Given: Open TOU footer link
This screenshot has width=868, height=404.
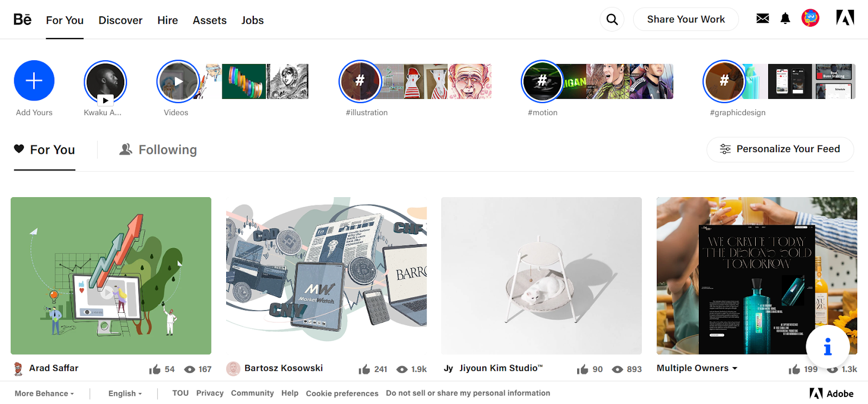Looking at the screenshot, I should (181, 393).
